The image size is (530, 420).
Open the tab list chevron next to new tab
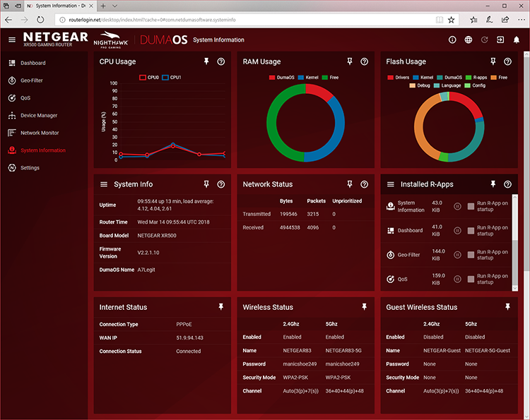pos(115,6)
